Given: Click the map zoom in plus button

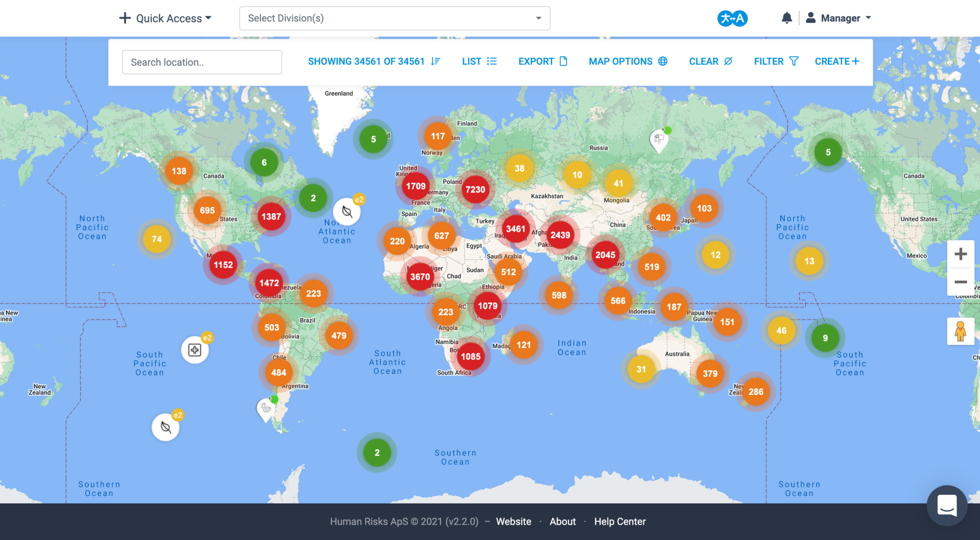Looking at the screenshot, I should pyautogui.click(x=960, y=254).
